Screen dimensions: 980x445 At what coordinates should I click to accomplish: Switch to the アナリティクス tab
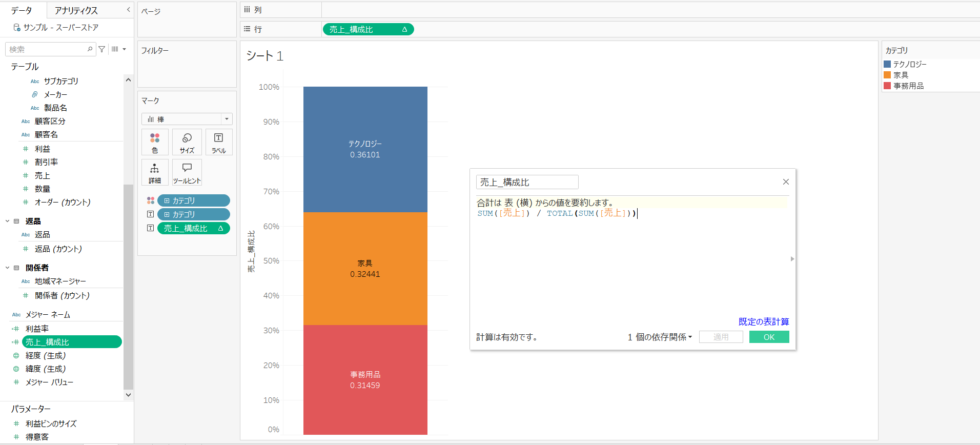tap(76, 10)
